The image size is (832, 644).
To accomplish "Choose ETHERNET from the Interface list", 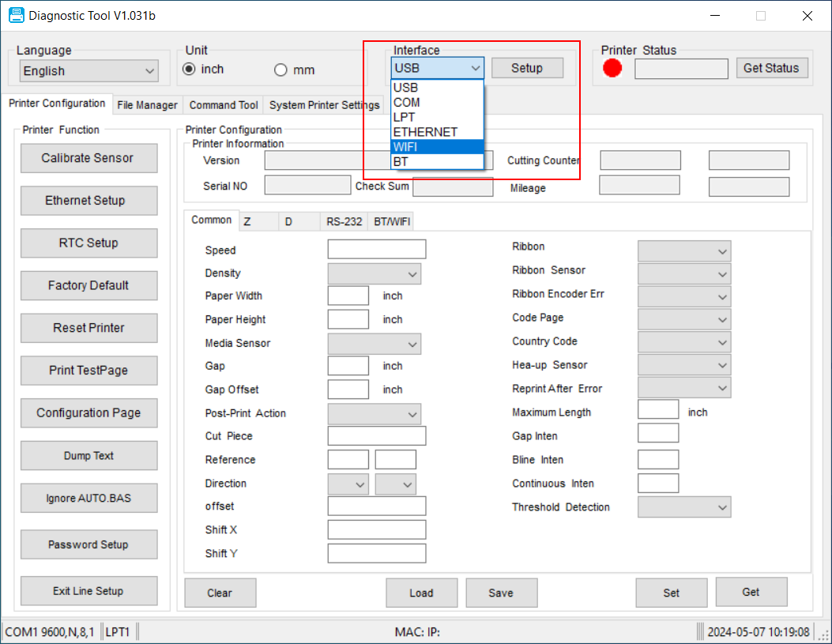I will tap(437, 132).
